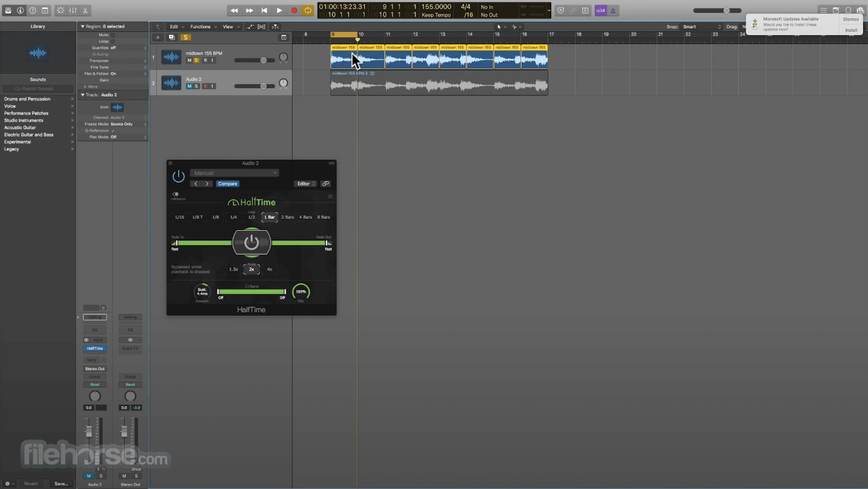Dismiss the Microsoft Updates notification
Image resolution: width=868 pixels, height=489 pixels.
[850, 19]
